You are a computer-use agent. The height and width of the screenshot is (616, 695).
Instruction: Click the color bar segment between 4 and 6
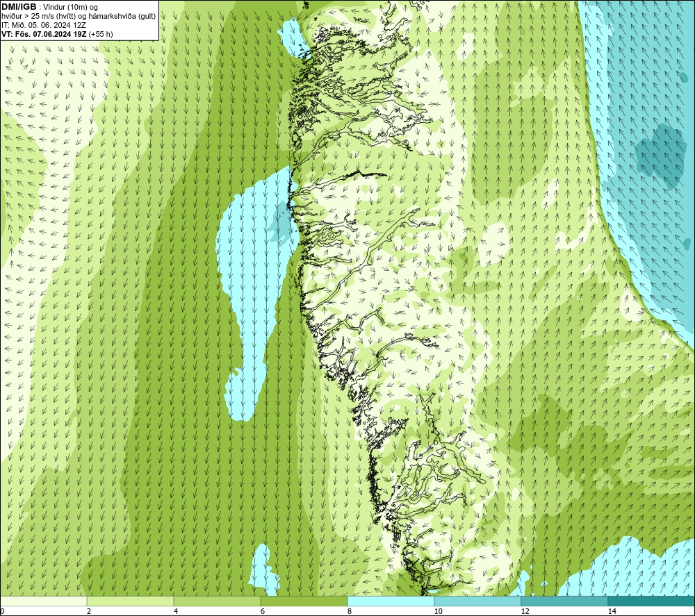pos(217,601)
